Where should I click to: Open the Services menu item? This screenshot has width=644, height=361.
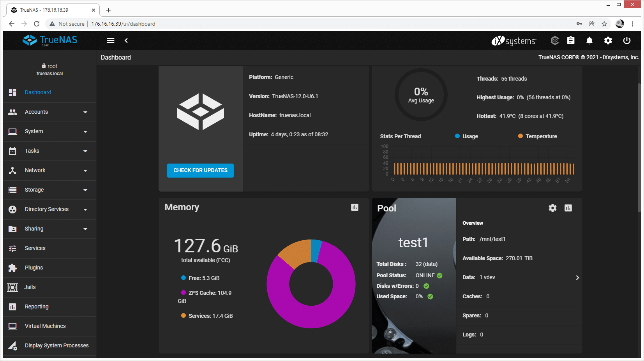50,248
